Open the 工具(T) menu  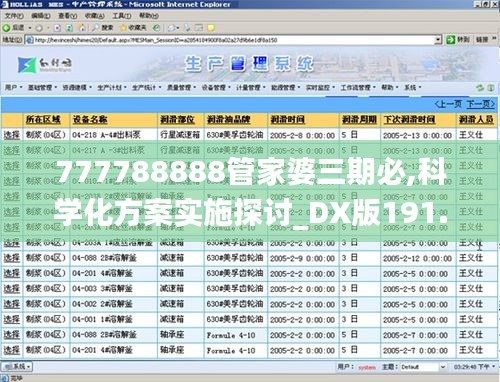[x=122, y=16]
